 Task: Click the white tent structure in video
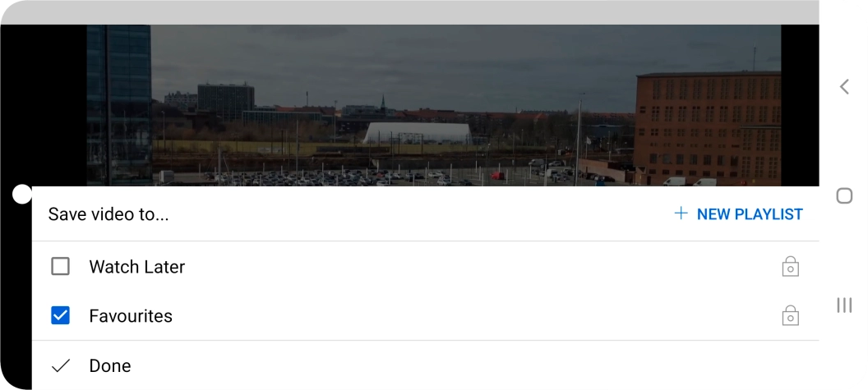tap(418, 133)
